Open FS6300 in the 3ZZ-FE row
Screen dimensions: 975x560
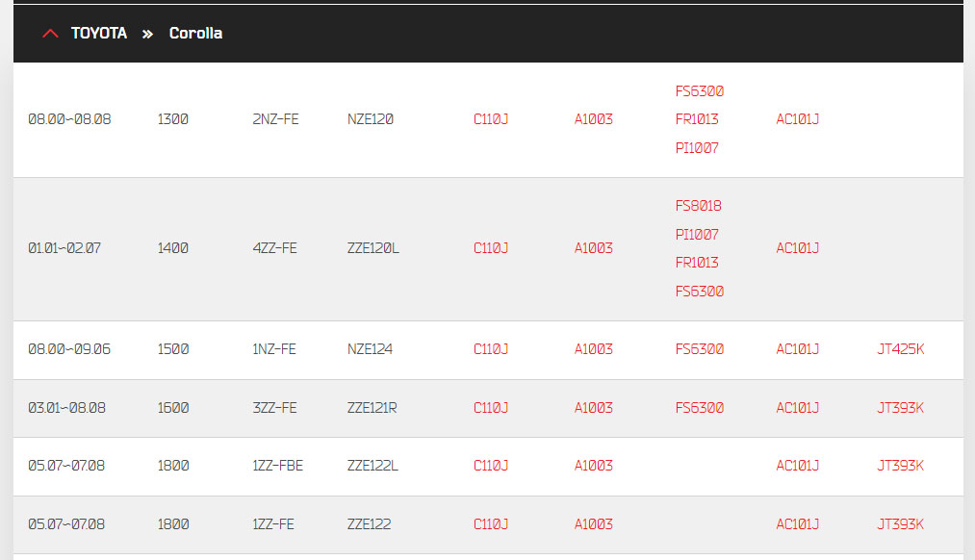(x=700, y=408)
